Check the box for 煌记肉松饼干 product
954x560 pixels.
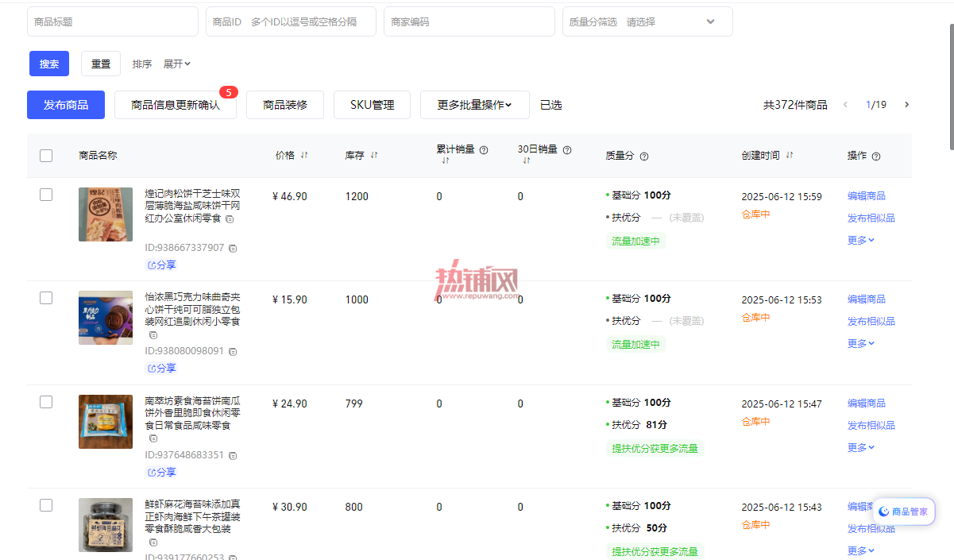click(x=46, y=195)
